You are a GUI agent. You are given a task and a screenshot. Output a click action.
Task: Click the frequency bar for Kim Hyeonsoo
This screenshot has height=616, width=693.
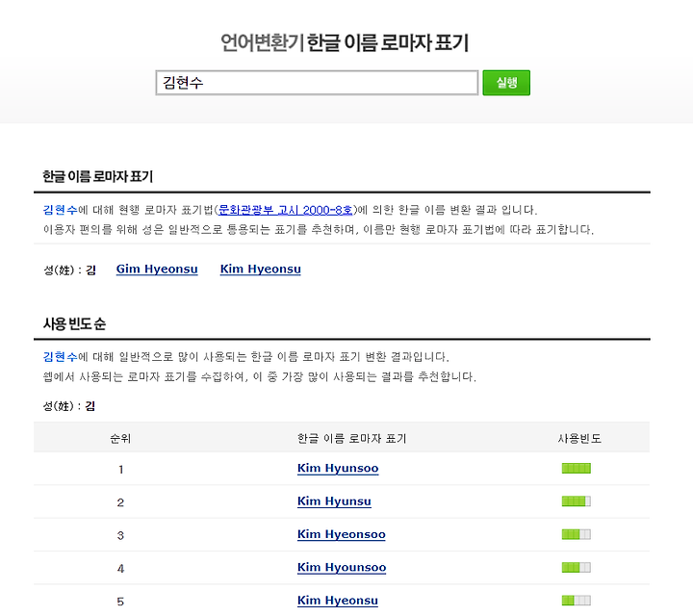(x=577, y=534)
